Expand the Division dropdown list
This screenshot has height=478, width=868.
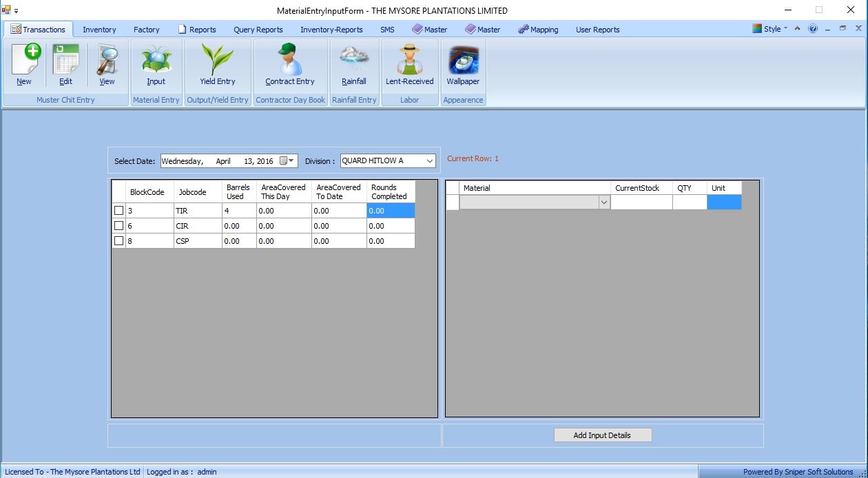[x=430, y=161]
